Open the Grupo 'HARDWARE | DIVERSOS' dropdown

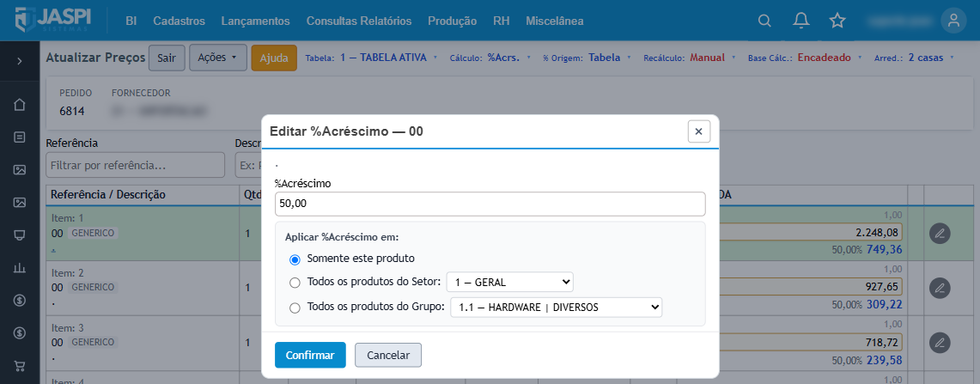coord(557,307)
